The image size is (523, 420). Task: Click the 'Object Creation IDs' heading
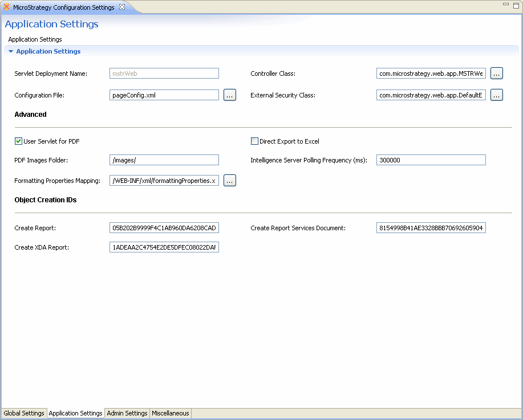[46, 199]
